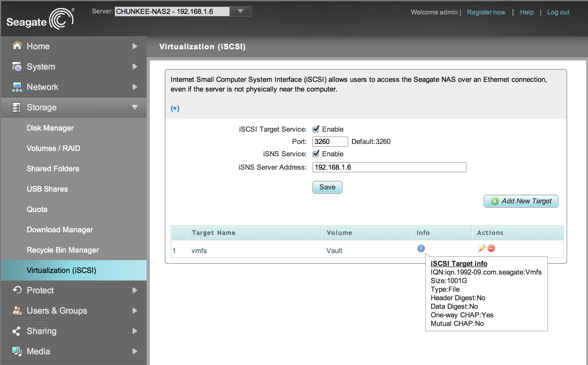Uncheck iSCSI Target Service Enable checkbox
Image resolution: width=588 pixels, height=365 pixels.
click(316, 129)
